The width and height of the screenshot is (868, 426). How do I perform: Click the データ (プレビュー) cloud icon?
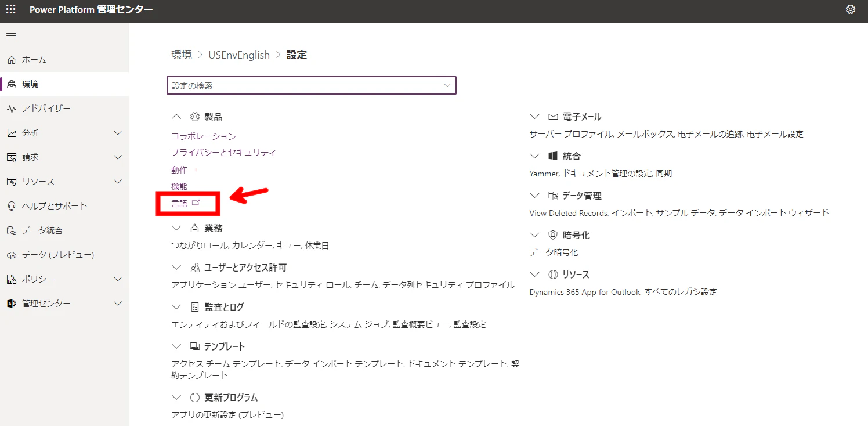click(11, 255)
